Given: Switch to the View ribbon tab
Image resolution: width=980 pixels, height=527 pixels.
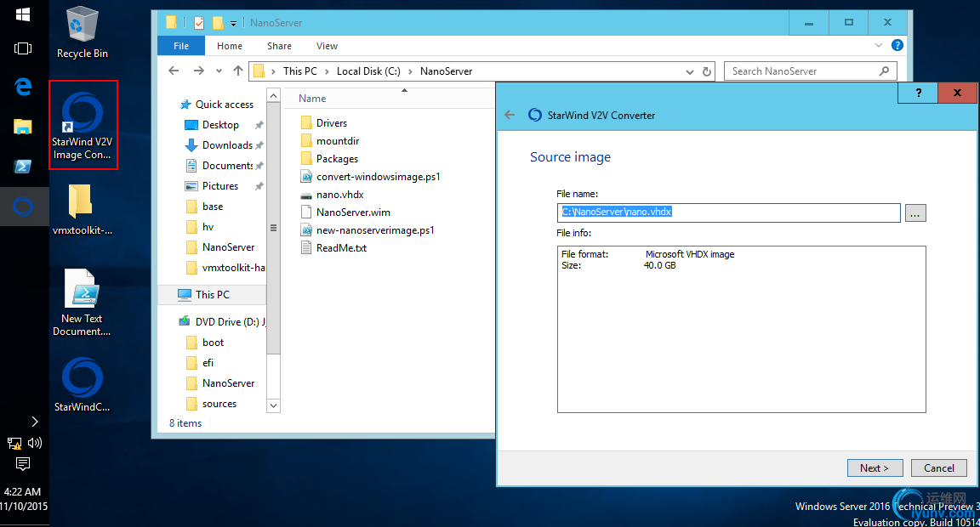Looking at the screenshot, I should [327, 46].
